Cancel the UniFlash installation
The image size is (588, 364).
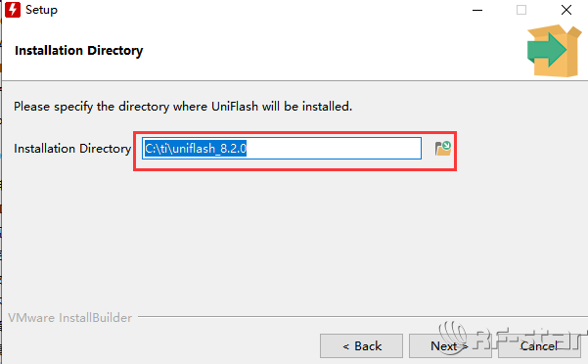click(539, 345)
